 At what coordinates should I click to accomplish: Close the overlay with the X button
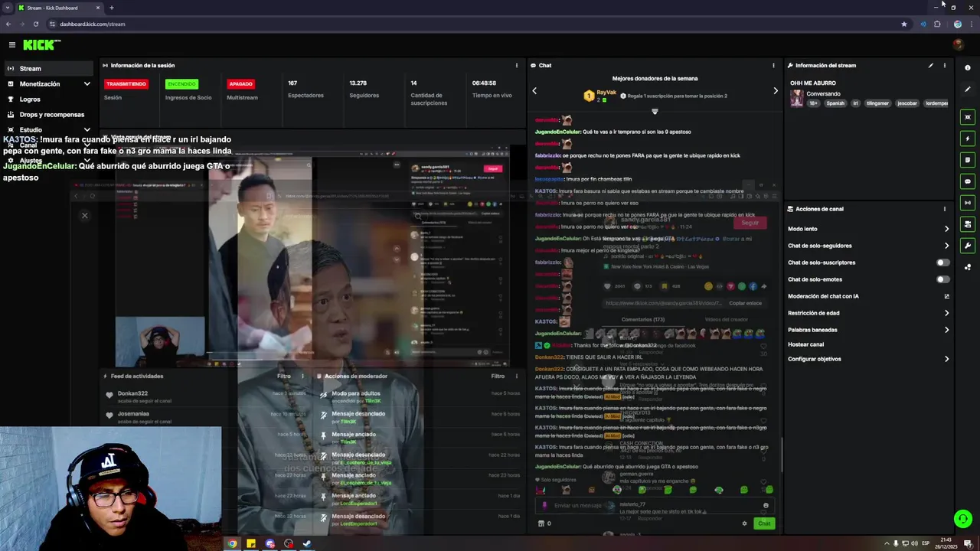click(85, 215)
